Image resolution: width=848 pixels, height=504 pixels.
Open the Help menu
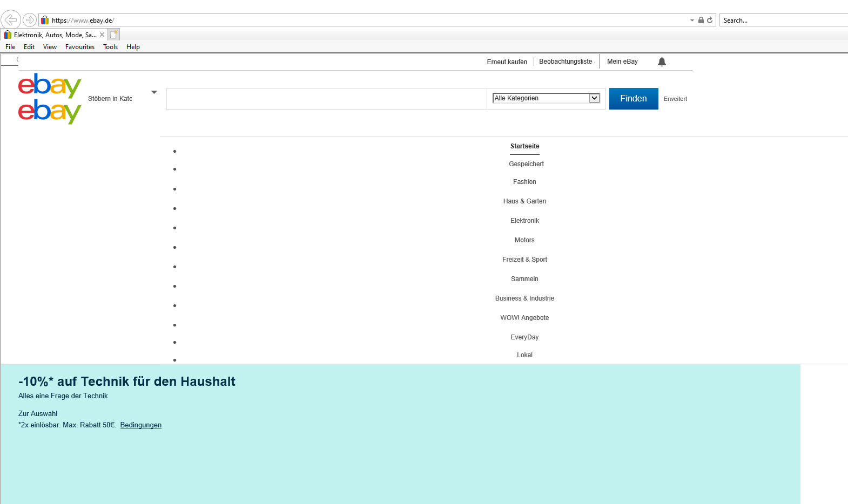[x=133, y=47]
